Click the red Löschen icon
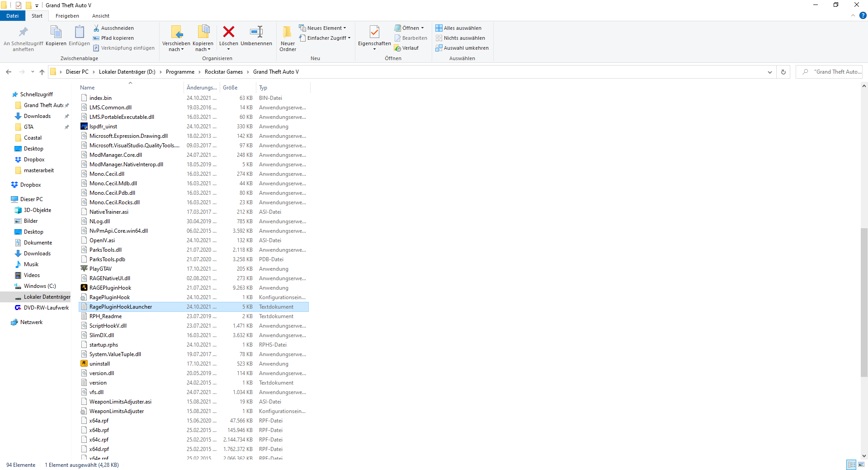Screen dimensions: 868x470 pos(229,32)
